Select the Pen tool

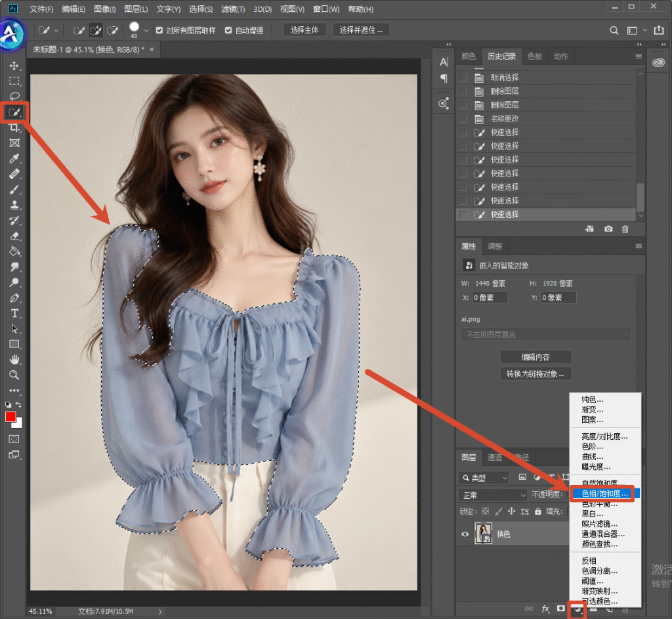pos(14,298)
